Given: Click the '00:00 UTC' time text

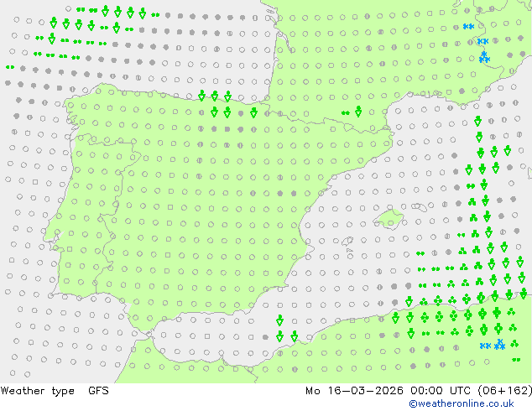Looking at the screenshot, I should pos(441,391).
